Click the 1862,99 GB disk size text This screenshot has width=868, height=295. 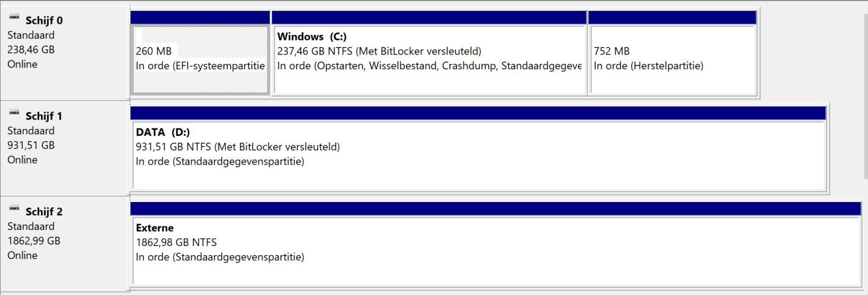(x=34, y=241)
